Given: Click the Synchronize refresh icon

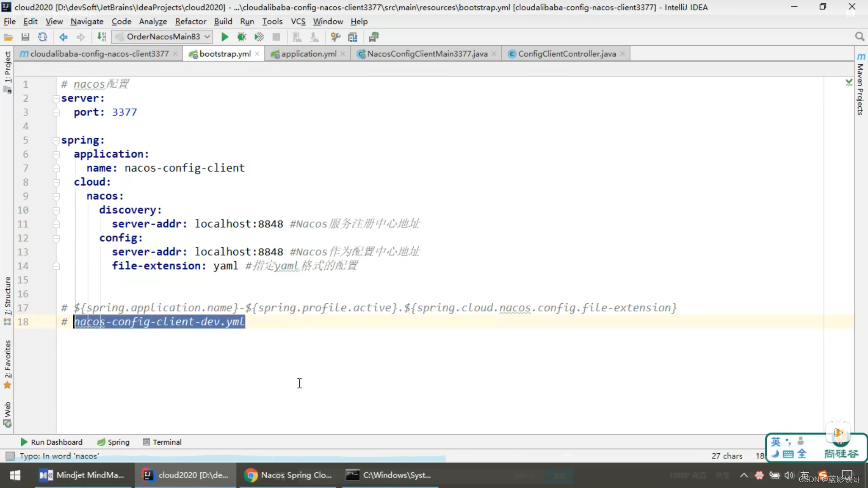Looking at the screenshot, I should (42, 37).
